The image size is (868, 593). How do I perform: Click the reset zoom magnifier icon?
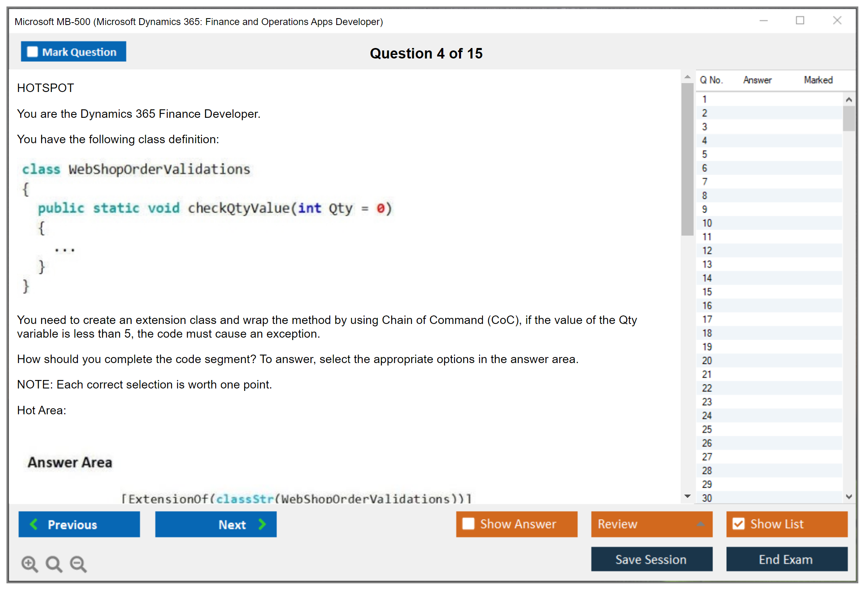[54, 564]
